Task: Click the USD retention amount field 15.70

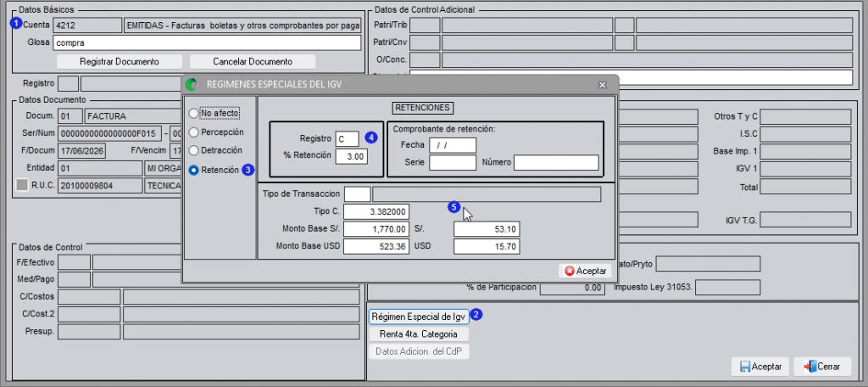Action: [487, 246]
